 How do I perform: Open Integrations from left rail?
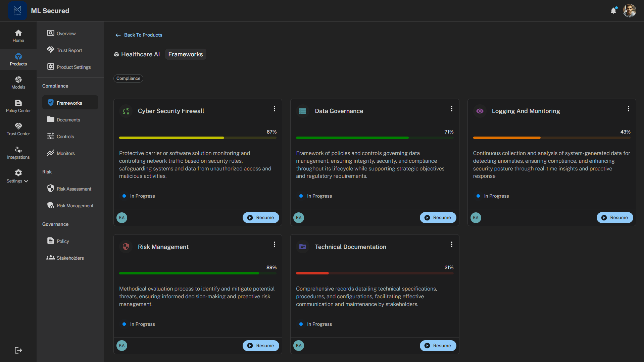point(18,153)
